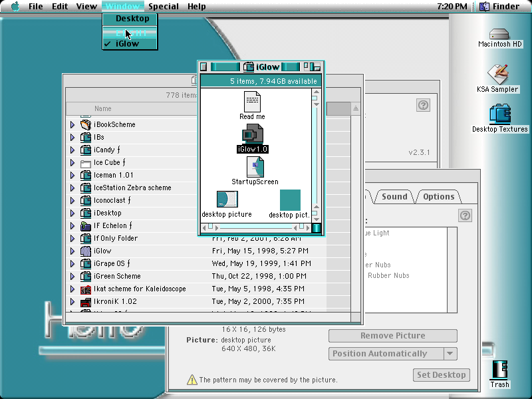Choose Desktop in the Window menu

tap(130, 19)
